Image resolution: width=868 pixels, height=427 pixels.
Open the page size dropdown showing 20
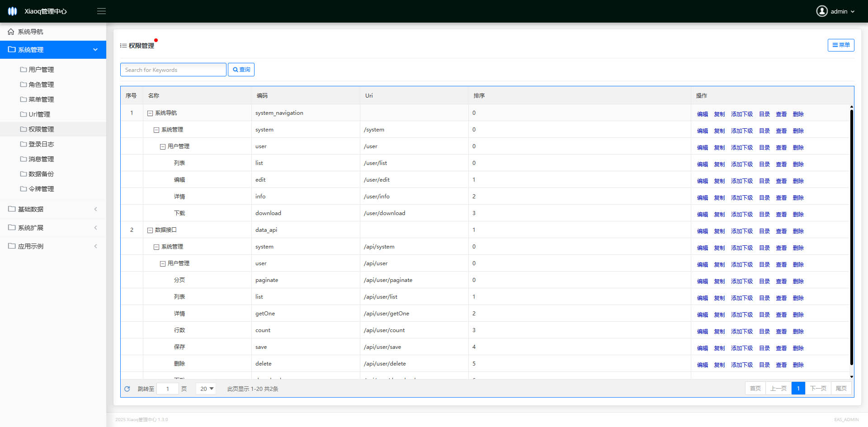[206, 389]
